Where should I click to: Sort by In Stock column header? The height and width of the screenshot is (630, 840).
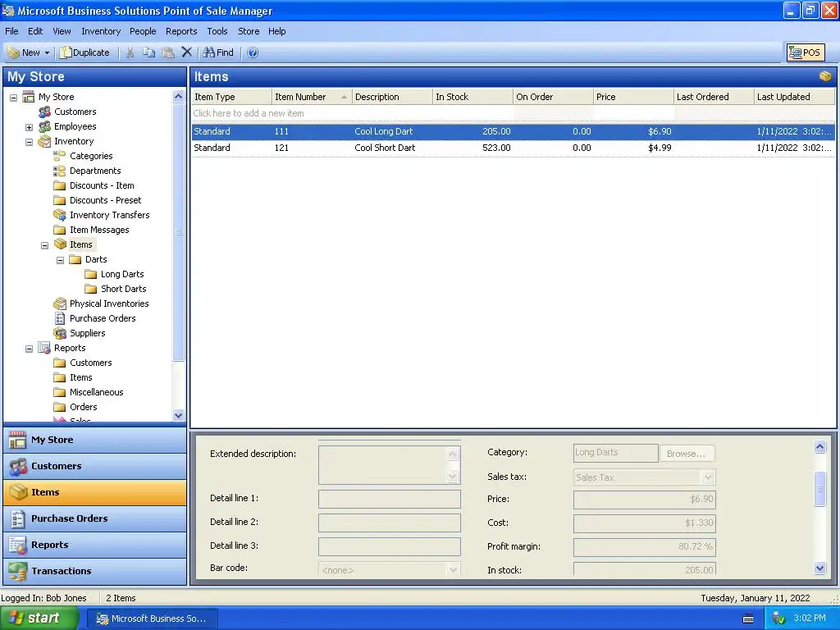click(x=472, y=97)
